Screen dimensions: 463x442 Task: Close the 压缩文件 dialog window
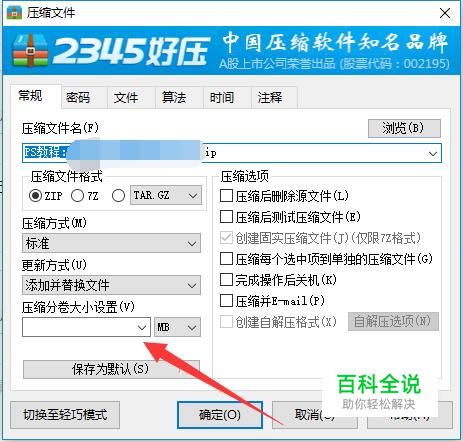[x=445, y=13]
